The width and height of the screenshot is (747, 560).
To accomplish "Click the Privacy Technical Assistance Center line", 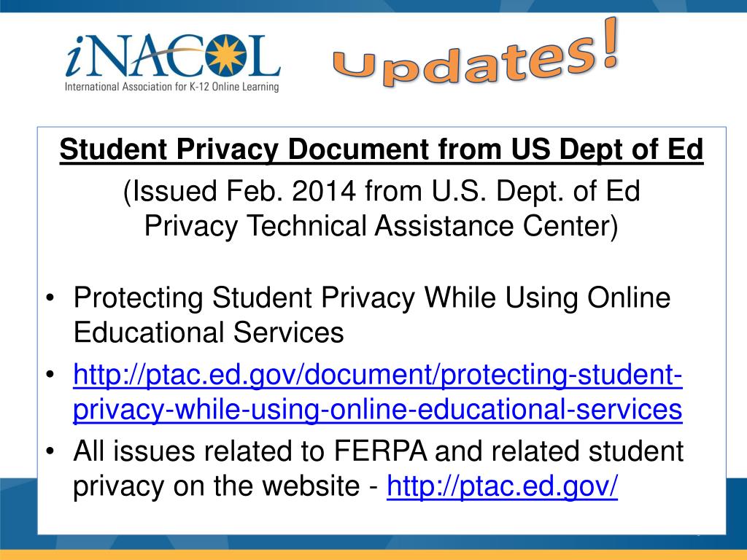I will pos(382,227).
